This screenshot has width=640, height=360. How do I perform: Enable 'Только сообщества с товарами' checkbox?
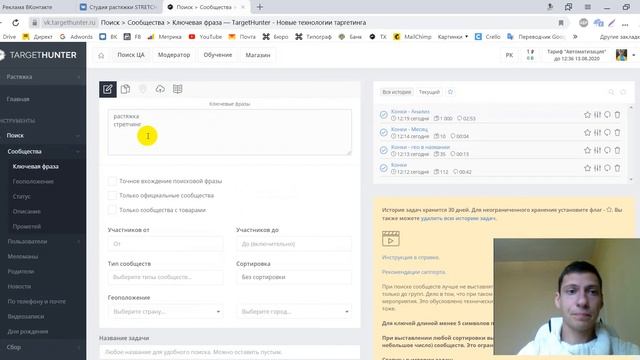click(x=112, y=210)
